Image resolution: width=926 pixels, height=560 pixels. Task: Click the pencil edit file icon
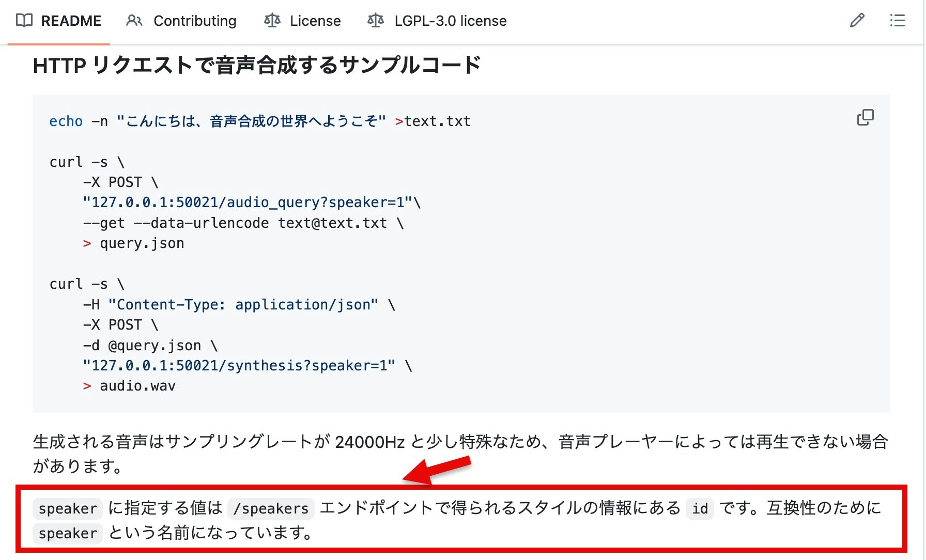pyautogui.click(x=857, y=21)
